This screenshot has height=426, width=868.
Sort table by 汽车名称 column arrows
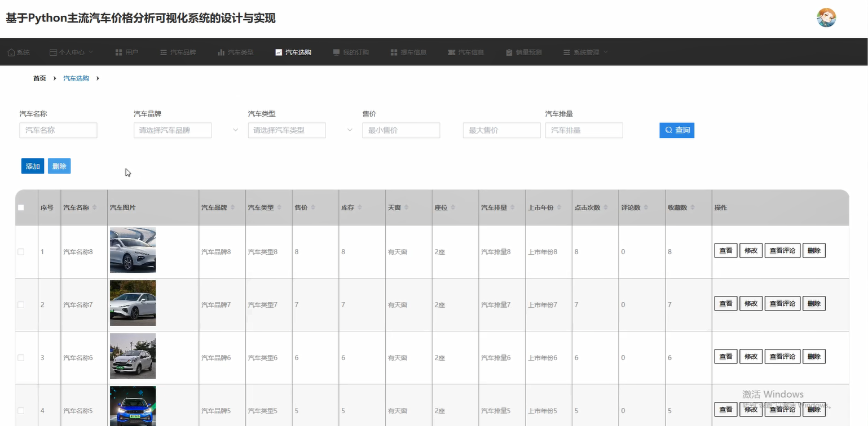95,207
